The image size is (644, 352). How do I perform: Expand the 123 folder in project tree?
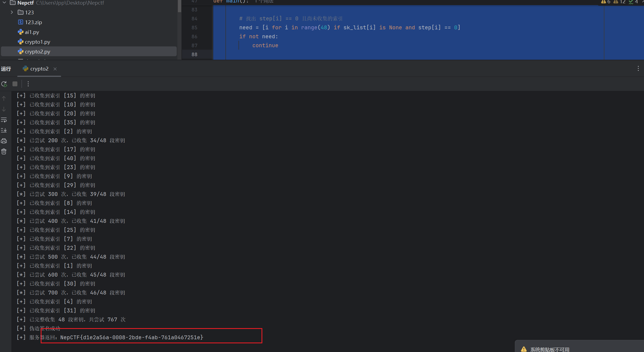[11, 12]
